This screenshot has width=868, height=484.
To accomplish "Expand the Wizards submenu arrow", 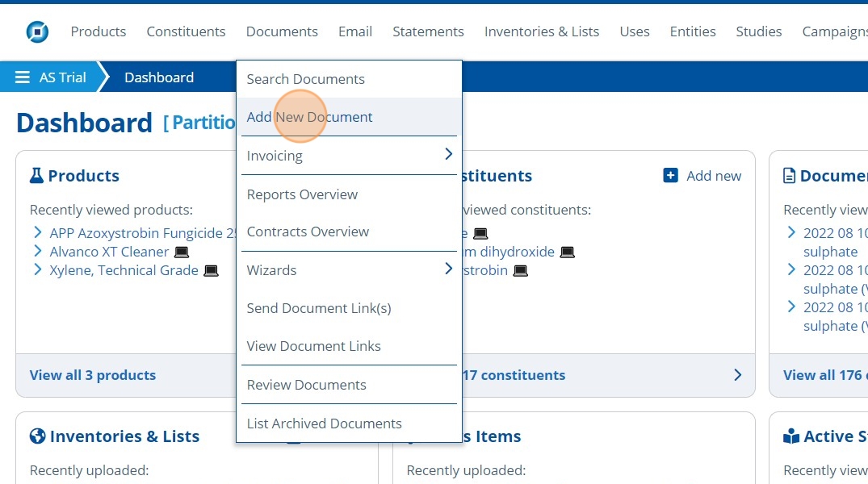I will 448,269.
